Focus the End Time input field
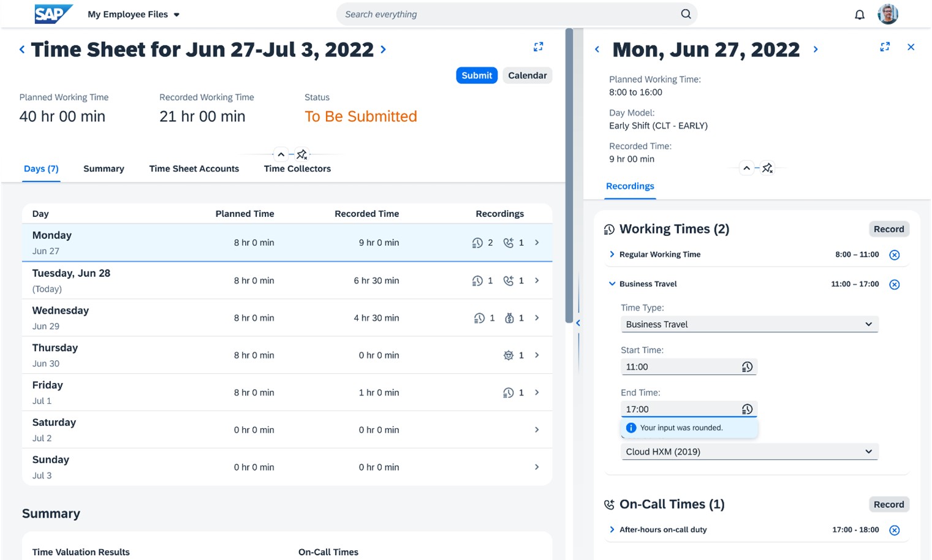 point(680,409)
